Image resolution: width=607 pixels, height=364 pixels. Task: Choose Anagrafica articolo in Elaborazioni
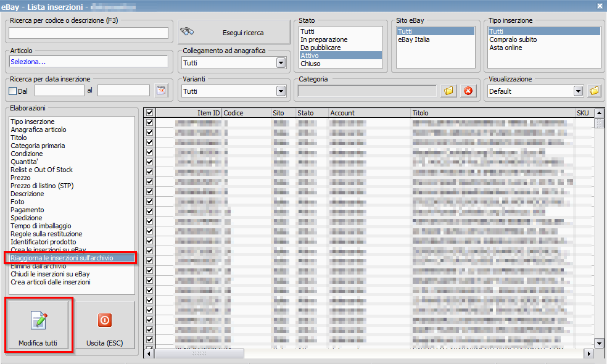click(x=38, y=130)
